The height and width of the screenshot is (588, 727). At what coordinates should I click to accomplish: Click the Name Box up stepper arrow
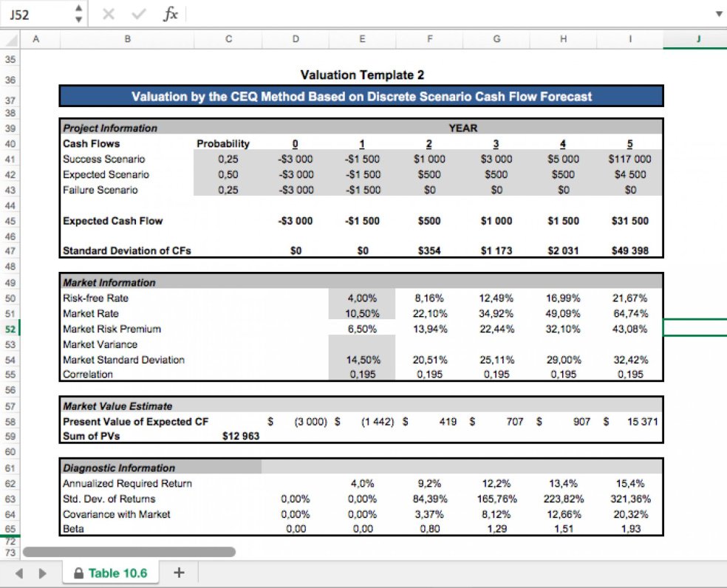[x=78, y=9]
